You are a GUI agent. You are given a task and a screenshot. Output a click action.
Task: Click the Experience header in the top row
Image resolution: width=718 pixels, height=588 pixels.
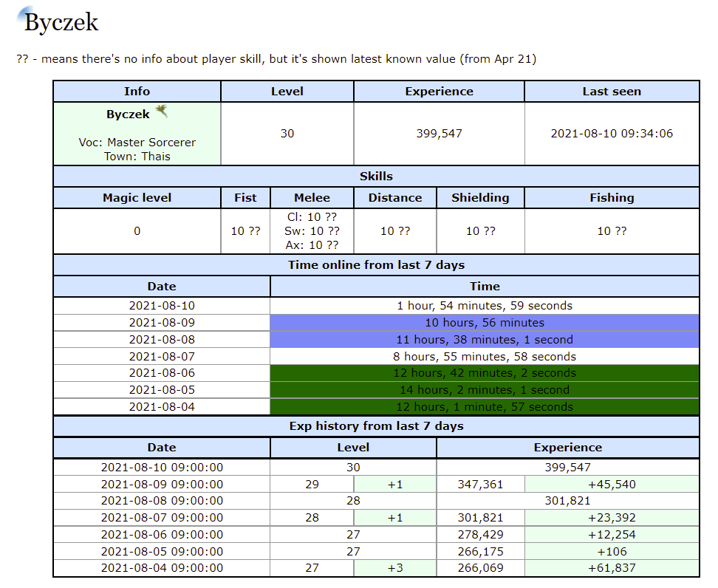pos(439,92)
